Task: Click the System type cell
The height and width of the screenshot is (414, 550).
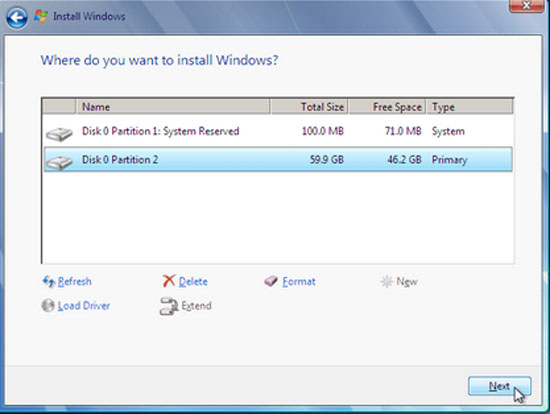Action: tap(448, 131)
